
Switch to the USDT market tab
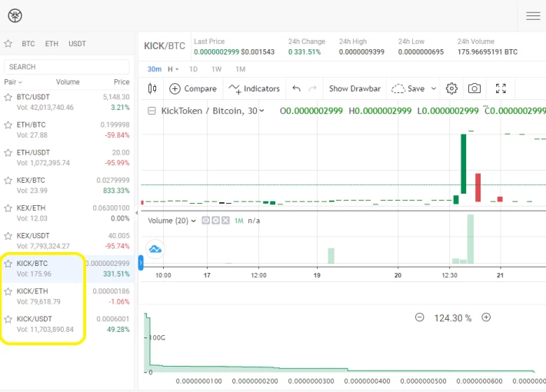77,44
